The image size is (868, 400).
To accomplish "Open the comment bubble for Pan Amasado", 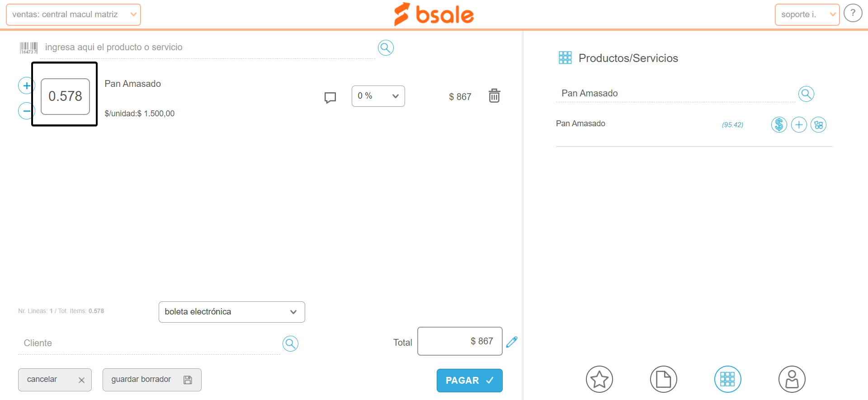I will pyautogui.click(x=330, y=97).
